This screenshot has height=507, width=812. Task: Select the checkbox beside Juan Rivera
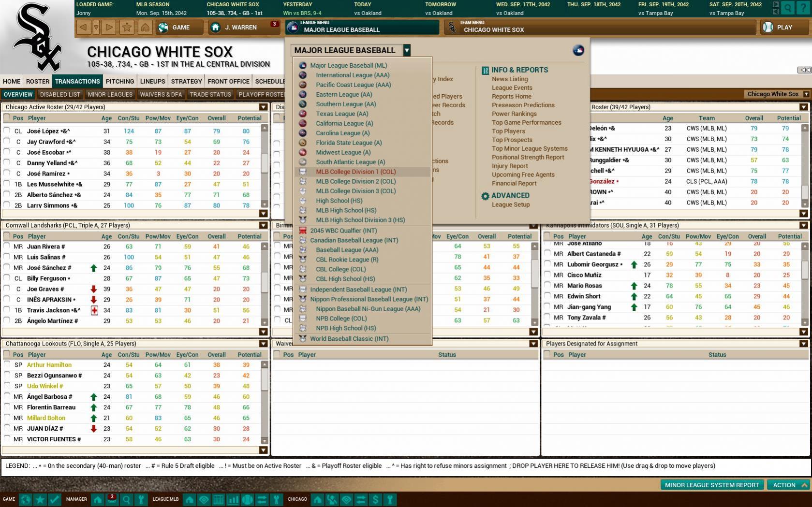7,246
